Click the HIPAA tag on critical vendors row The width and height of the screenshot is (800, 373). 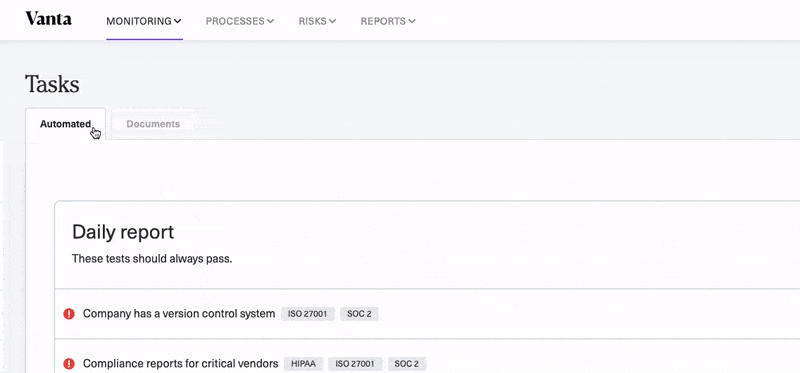[x=303, y=364]
